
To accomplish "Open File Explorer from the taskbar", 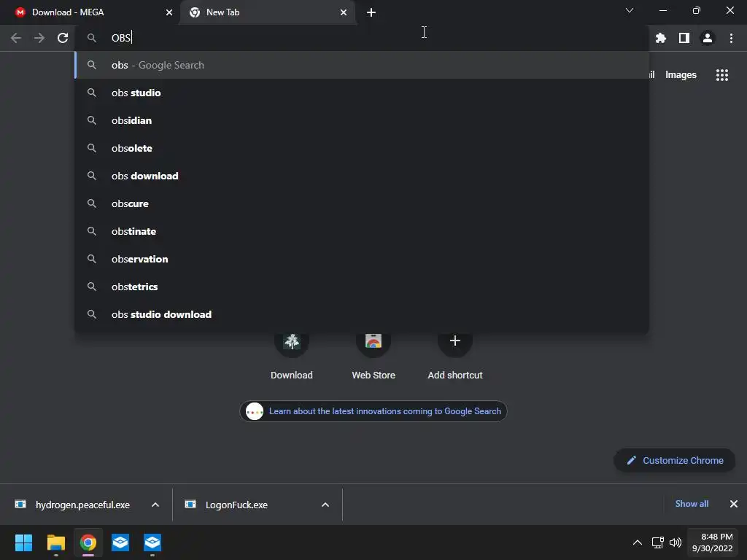I will 55,542.
